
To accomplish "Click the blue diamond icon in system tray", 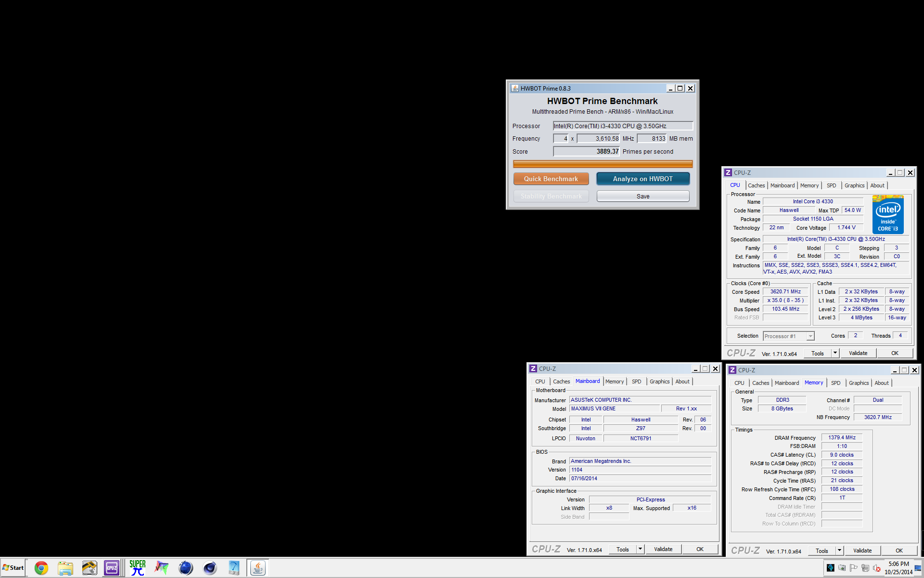I will pyautogui.click(x=830, y=568).
